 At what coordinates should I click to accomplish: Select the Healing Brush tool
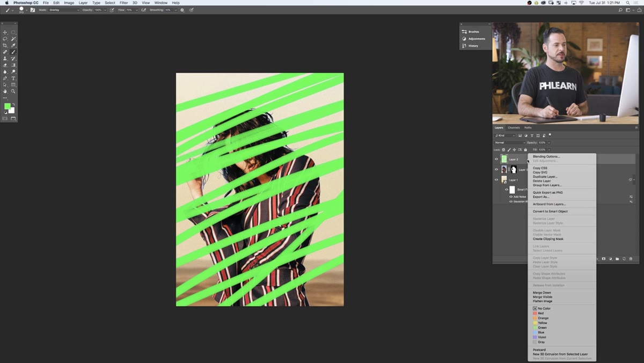(5, 52)
